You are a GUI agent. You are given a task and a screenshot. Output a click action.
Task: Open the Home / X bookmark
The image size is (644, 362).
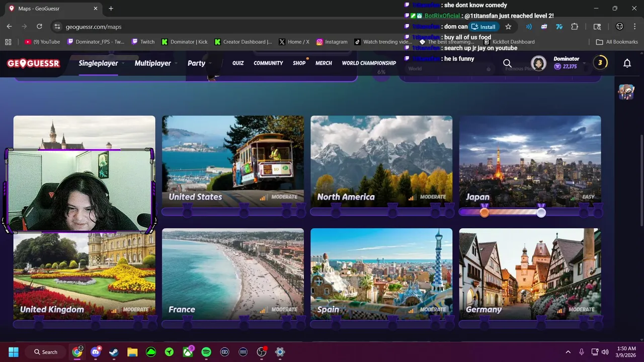pyautogui.click(x=294, y=42)
